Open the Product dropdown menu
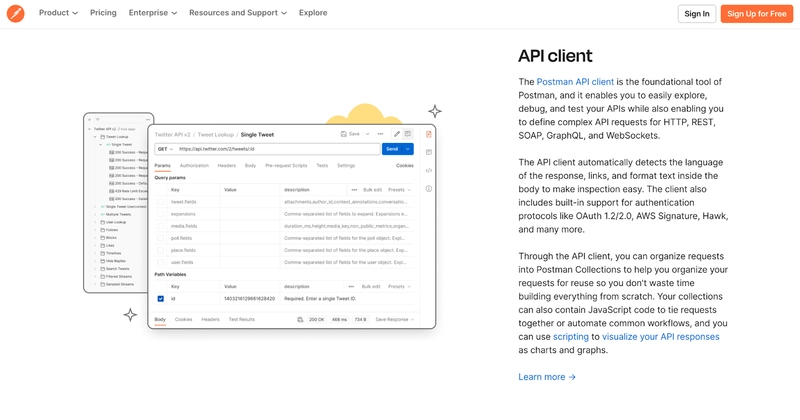 coord(58,13)
